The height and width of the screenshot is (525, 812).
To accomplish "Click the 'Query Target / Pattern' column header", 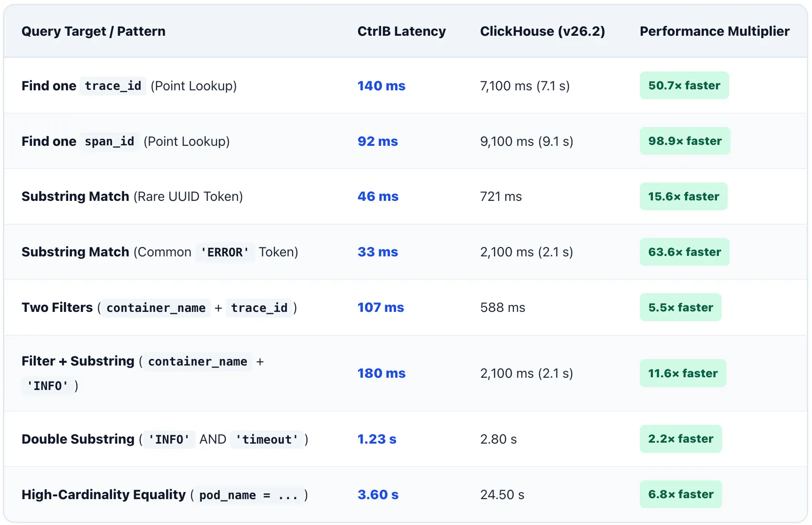I will coord(94,32).
